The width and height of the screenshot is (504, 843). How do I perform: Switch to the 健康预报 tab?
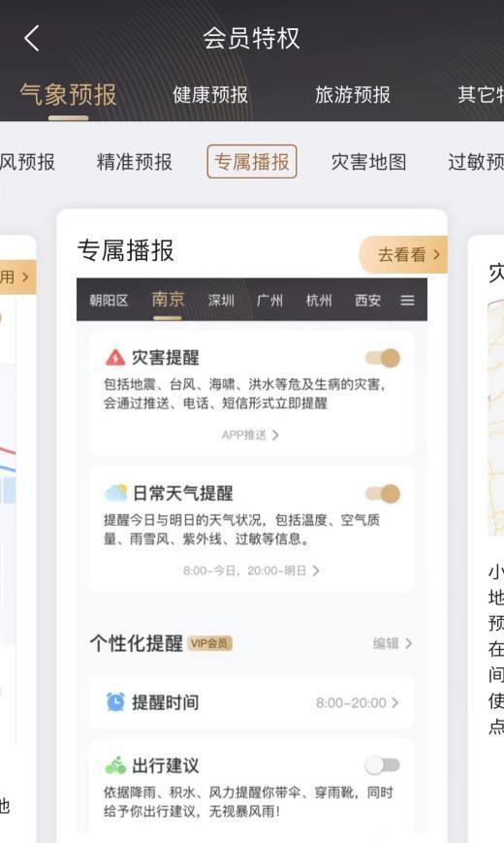pos(210,95)
